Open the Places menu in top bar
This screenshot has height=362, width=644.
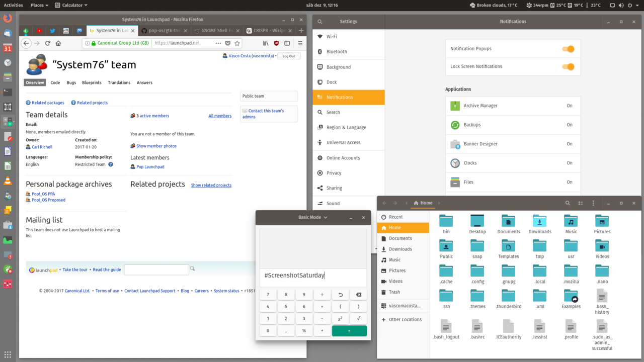pyautogui.click(x=39, y=5)
